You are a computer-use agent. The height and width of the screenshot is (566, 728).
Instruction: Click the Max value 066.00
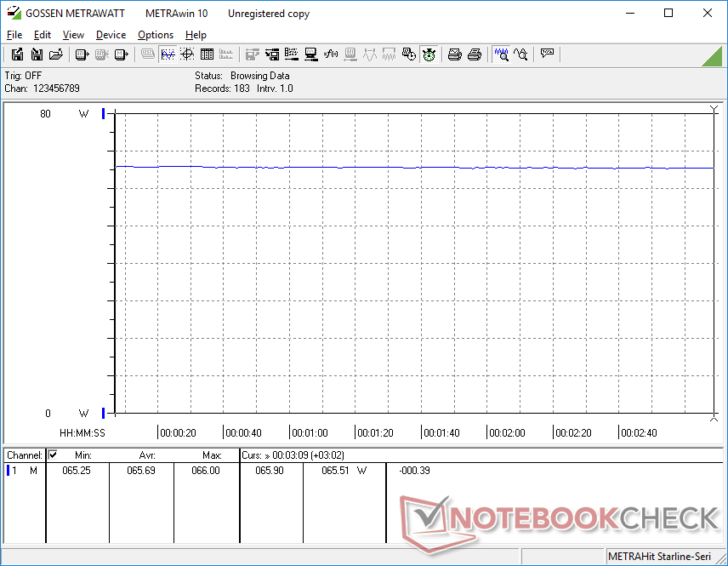click(206, 471)
